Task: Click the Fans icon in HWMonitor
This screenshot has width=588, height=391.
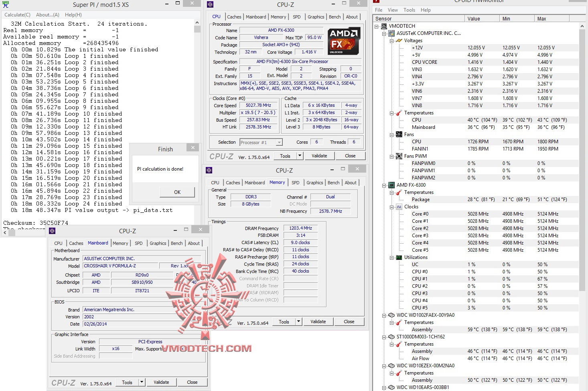Action: (399, 134)
